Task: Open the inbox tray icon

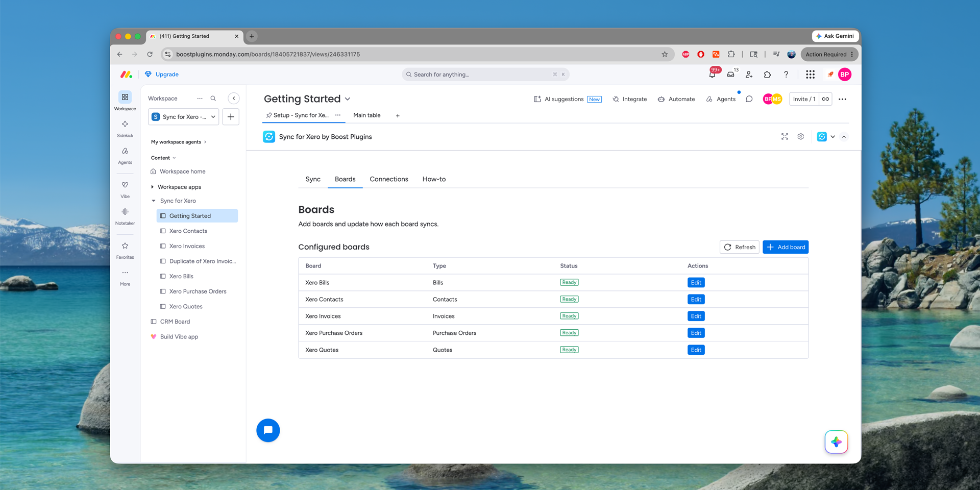Action: (730, 75)
